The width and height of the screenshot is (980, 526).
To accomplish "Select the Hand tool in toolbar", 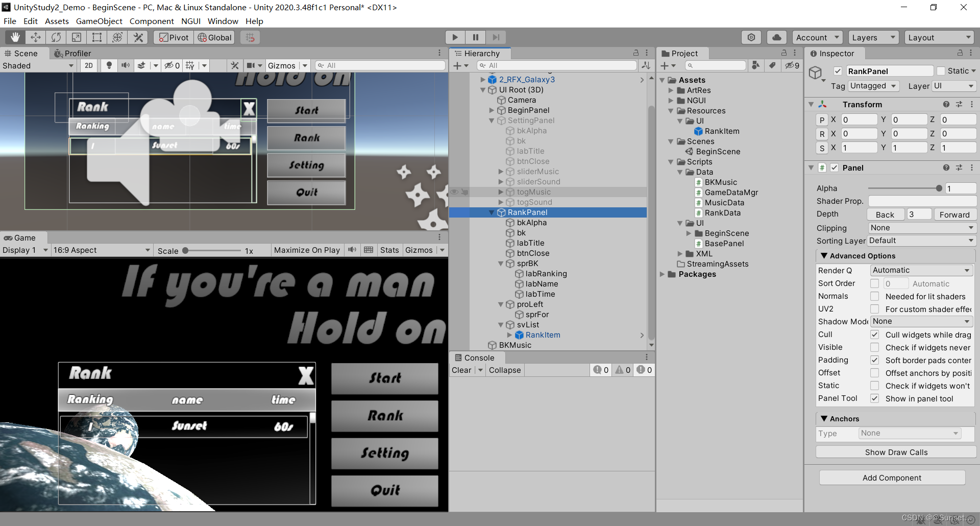I will point(15,37).
